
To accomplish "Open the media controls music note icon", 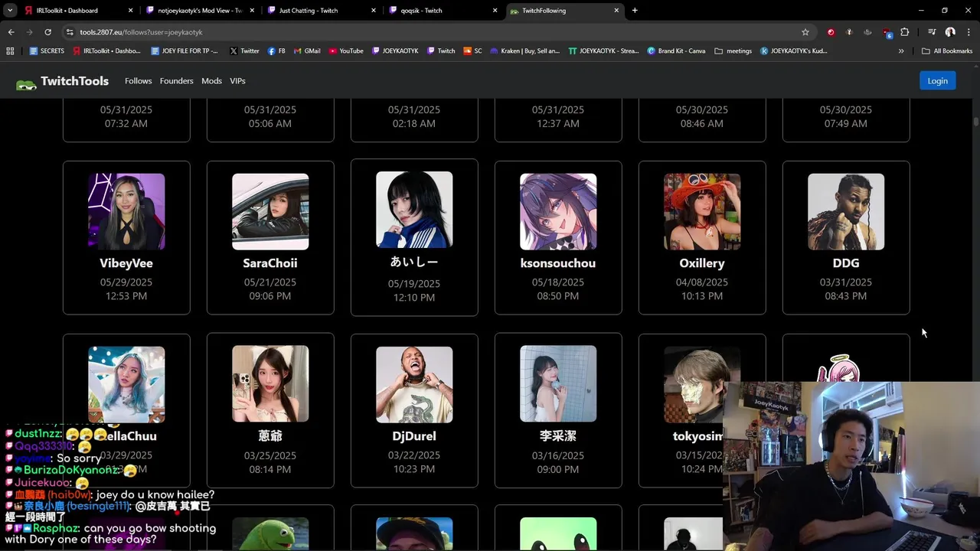I will [932, 32].
